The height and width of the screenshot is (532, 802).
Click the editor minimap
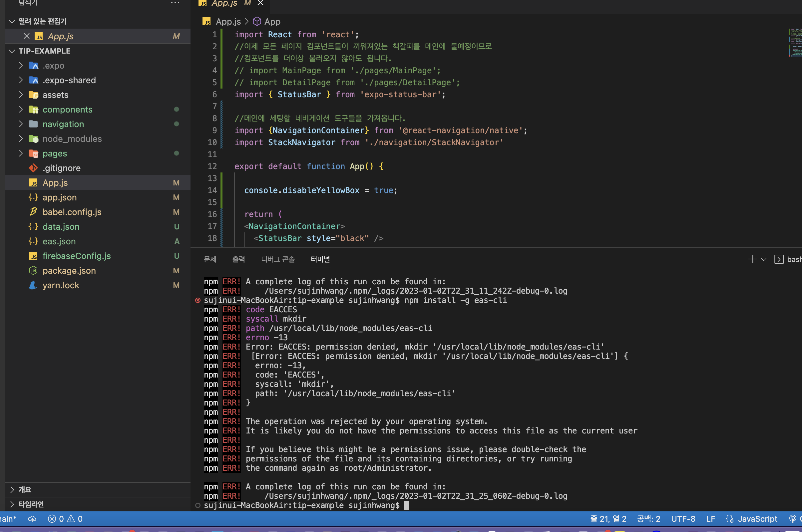[x=796, y=42]
